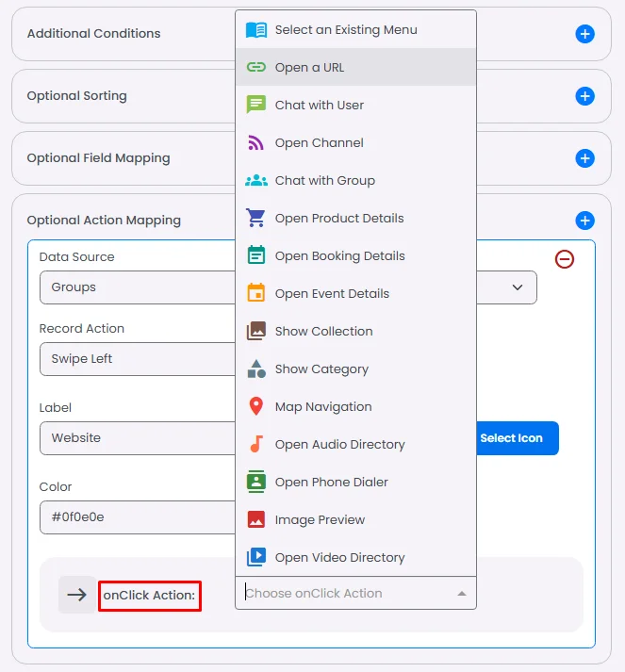Click the orange calendar icon for Open Event Details
This screenshot has height=672, width=625.
click(256, 293)
